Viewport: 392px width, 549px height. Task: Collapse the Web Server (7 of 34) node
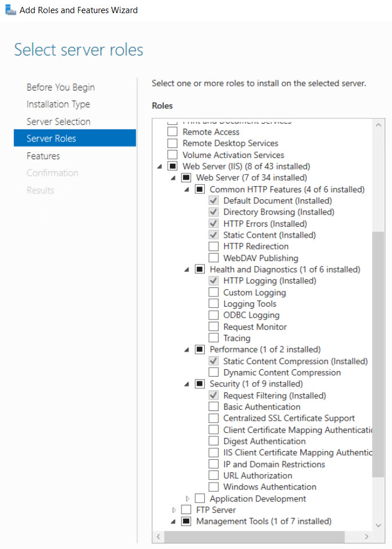tap(173, 178)
